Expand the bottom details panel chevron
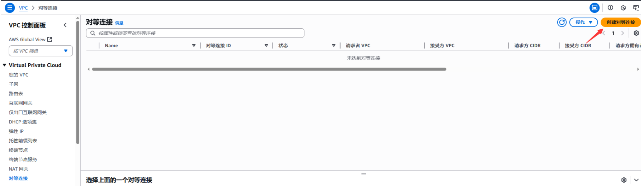644x186 pixels. coord(636,180)
